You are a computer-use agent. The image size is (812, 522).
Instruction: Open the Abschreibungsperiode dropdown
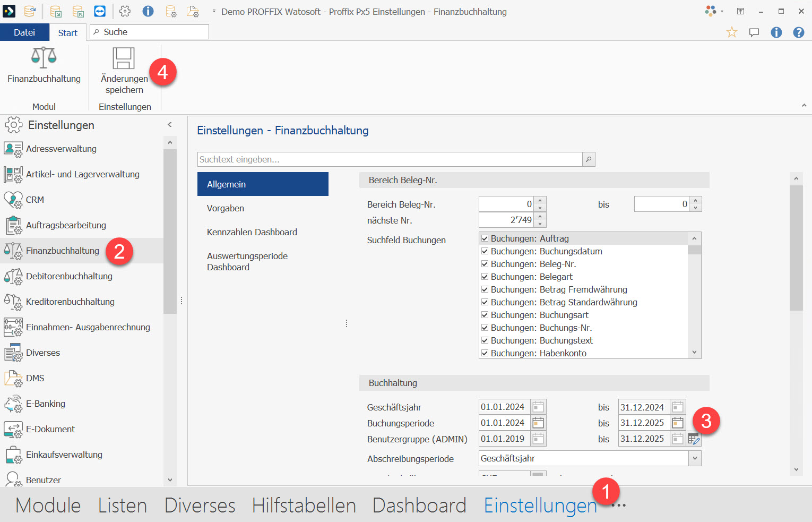point(694,458)
